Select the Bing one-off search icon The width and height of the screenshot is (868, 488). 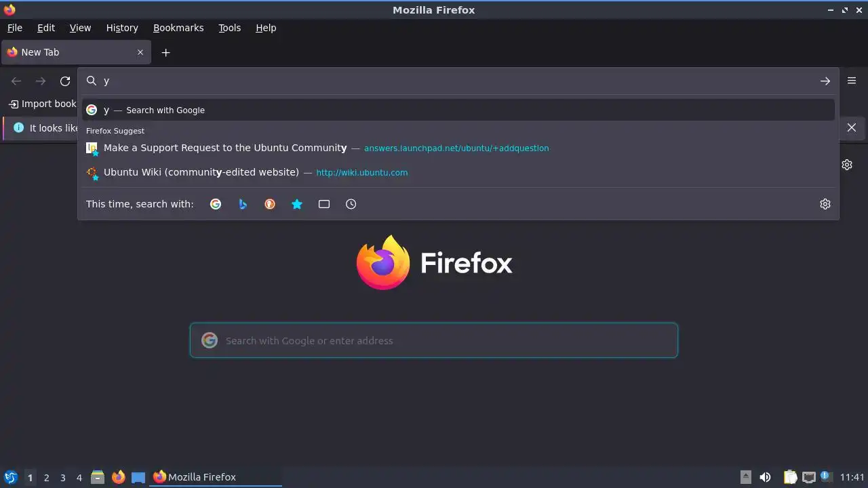pyautogui.click(x=243, y=204)
